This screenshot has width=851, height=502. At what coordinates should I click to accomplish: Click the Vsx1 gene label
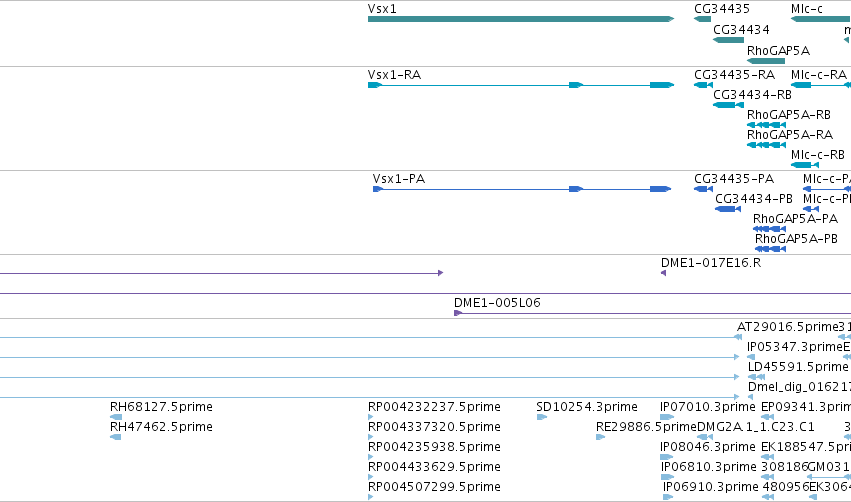(382, 9)
